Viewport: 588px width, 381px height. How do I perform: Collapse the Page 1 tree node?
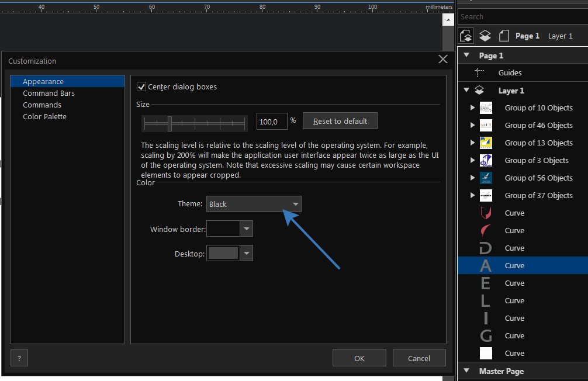[x=466, y=55]
